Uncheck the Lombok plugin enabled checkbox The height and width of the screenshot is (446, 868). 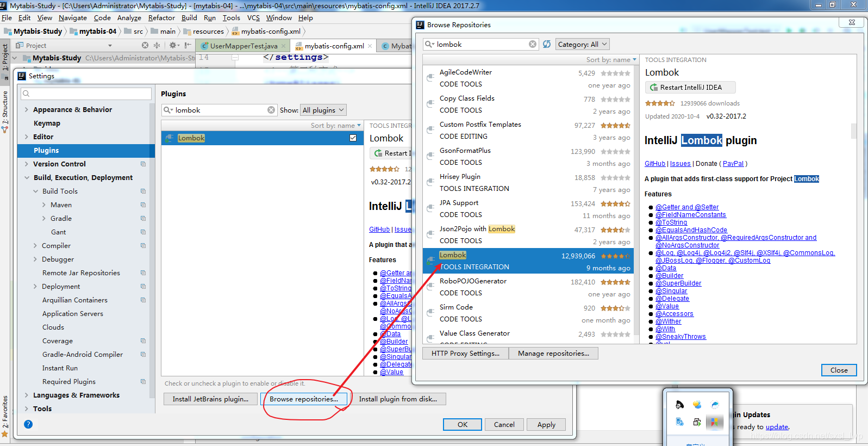(353, 138)
